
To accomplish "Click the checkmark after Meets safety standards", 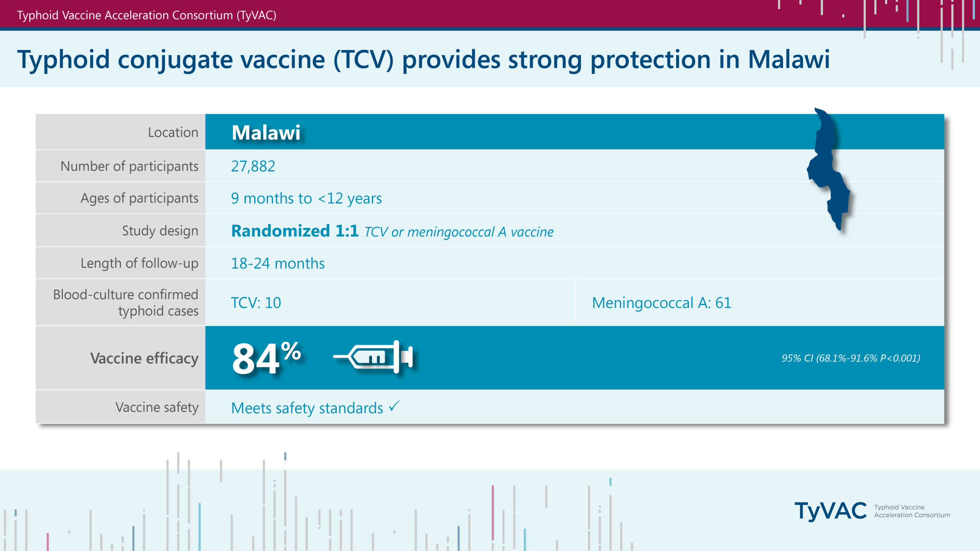I will [x=394, y=406].
